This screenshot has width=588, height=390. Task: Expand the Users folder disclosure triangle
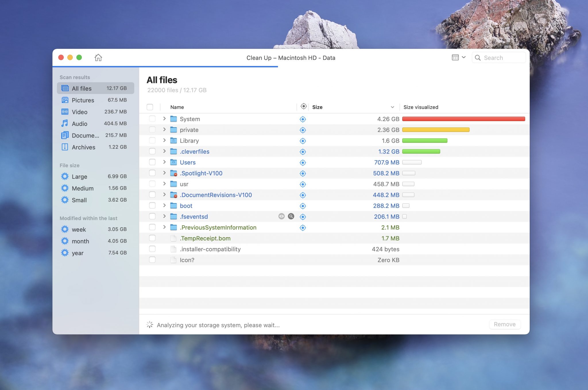[163, 162]
